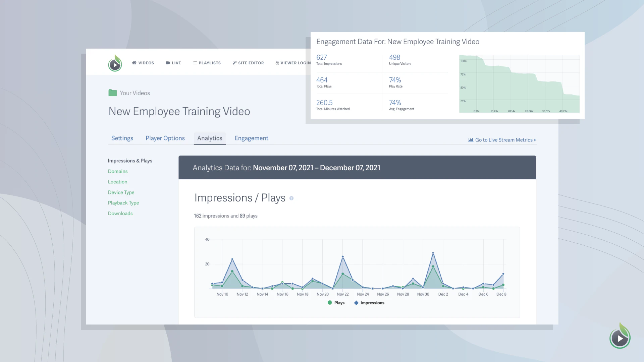Click the watermark play logo bottom right
The image size is (644, 362).
pyautogui.click(x=620, y=338)
